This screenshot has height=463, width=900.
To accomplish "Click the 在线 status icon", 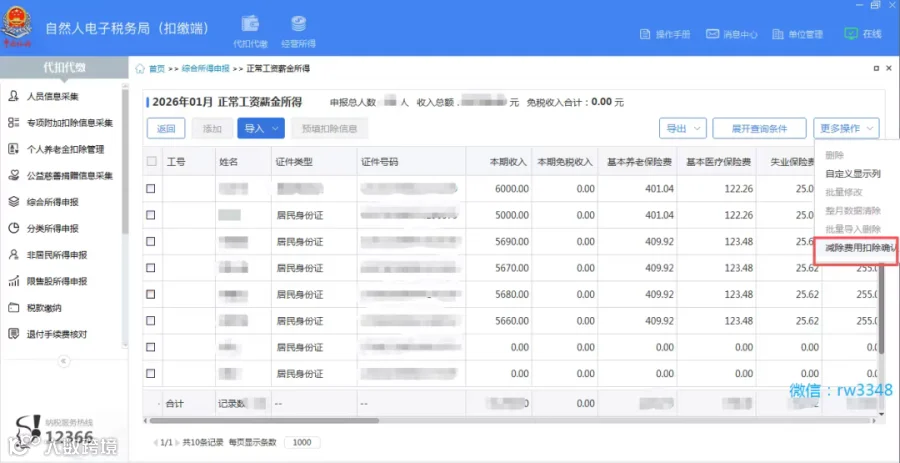I will 851,34.
